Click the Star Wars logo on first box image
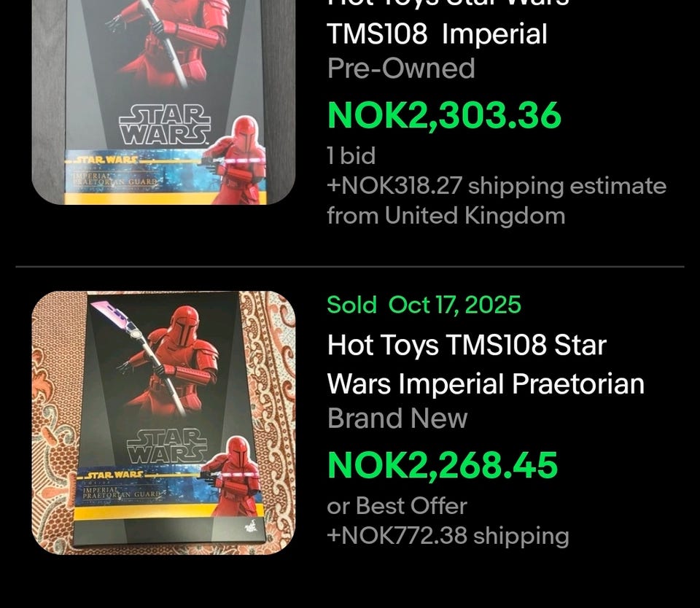Screen dimensions: 700x608 pos(165,125)
